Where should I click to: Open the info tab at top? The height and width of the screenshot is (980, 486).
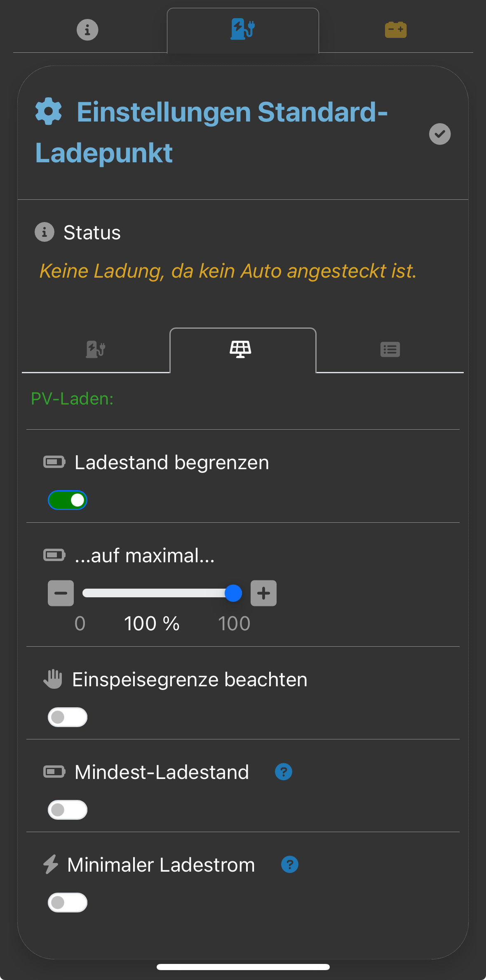[87, 30]
